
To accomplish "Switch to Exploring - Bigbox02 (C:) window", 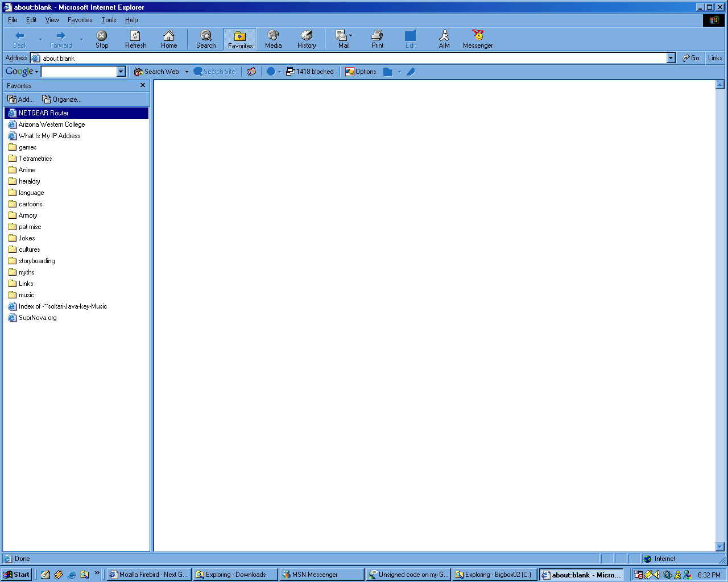I will (x=495, y=575).
